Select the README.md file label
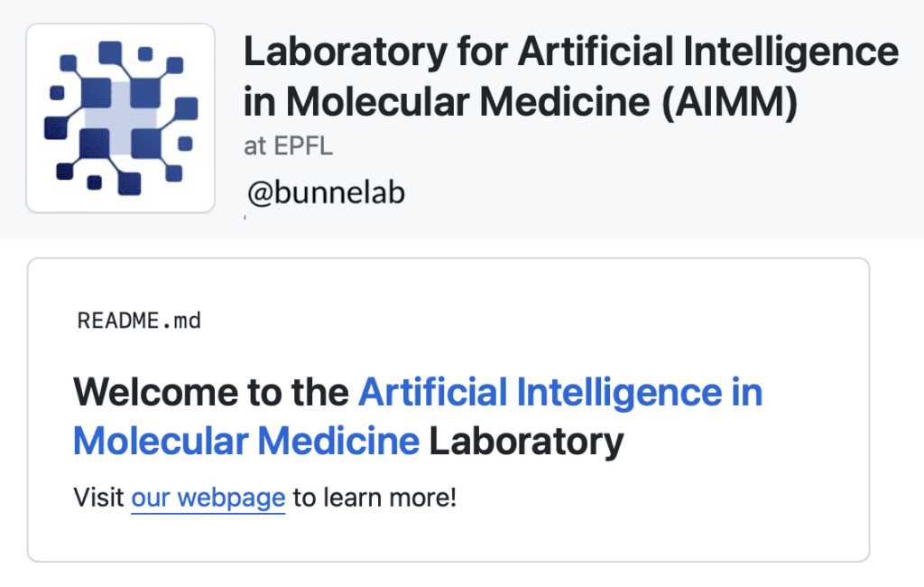The image size is (924, 587). point(139,321)
